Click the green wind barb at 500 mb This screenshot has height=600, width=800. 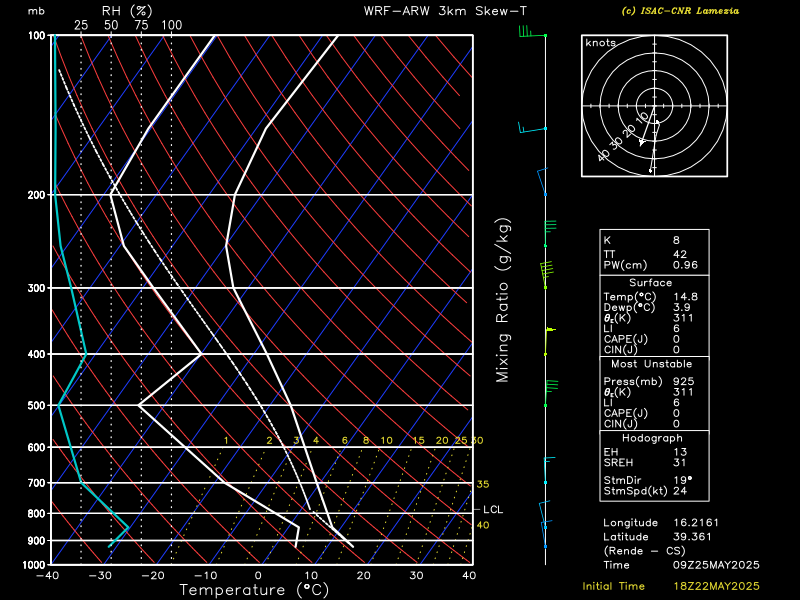pos(551,393)
